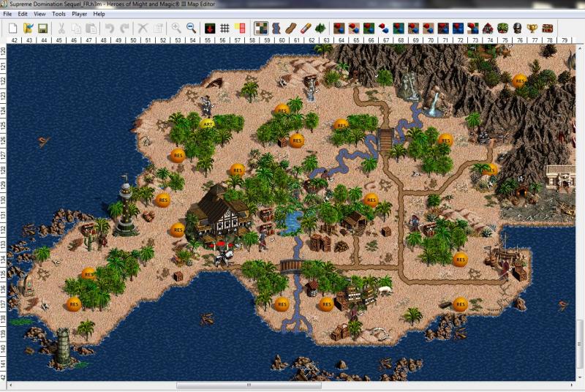Screen dimensions: 585x392
Task: Click the Copy icon in the toolbar
Action: click(76, 29)
